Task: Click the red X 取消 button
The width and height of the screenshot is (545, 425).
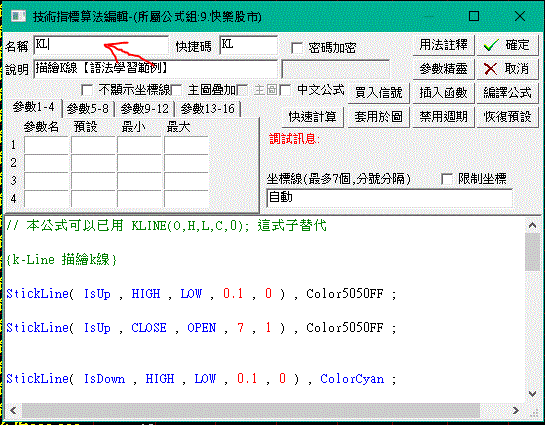Action: tap(507, 69)
